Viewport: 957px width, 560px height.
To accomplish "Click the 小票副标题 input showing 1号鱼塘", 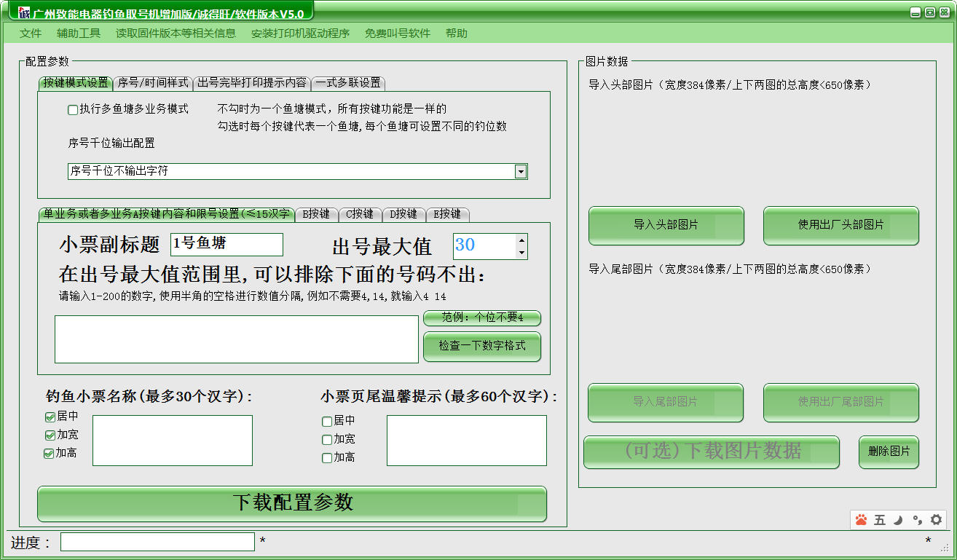I will (227, 245).
